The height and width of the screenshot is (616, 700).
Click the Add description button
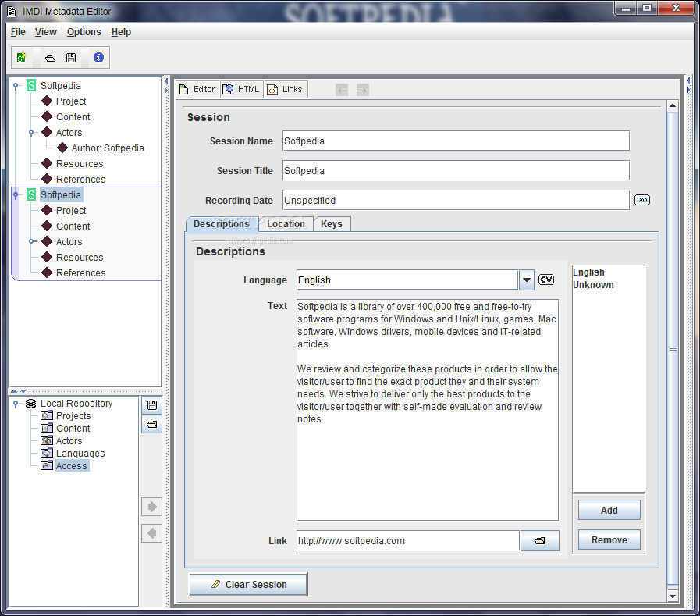tap(609, 510)
